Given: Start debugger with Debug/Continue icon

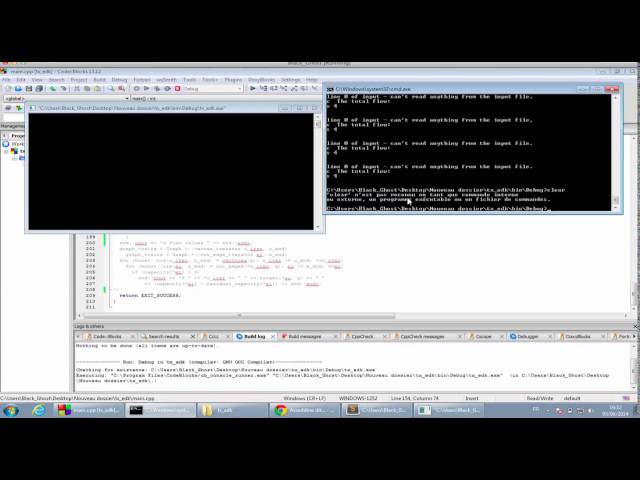Looking at the screenshot, I should point(253,88).
